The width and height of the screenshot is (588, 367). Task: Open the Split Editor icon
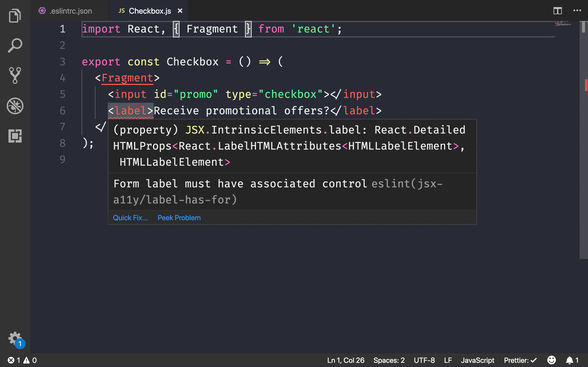[558, 10]
